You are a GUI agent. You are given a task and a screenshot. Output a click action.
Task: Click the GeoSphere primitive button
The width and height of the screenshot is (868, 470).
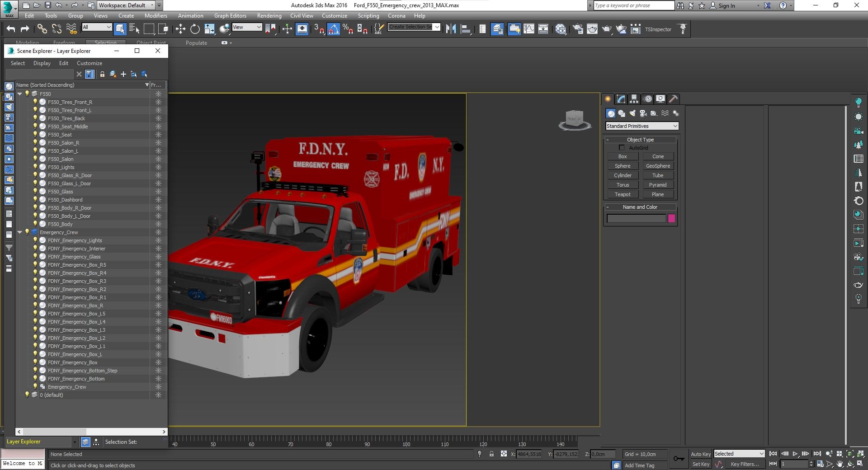click(x=658, y=166)
